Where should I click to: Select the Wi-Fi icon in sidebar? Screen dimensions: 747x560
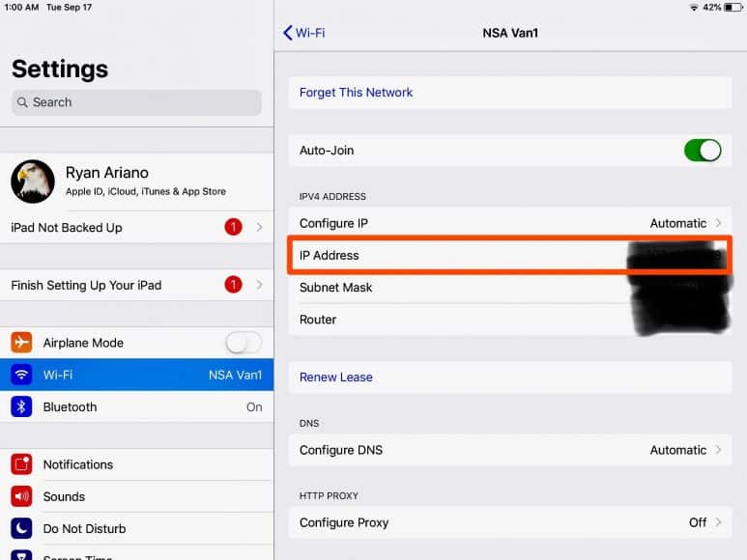point(21,375)
